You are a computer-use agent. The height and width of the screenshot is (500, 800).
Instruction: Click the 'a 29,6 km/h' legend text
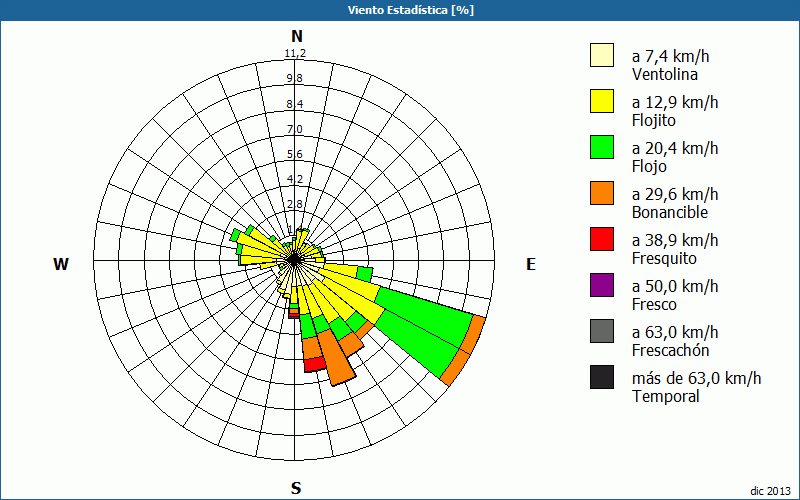point(675,194)
